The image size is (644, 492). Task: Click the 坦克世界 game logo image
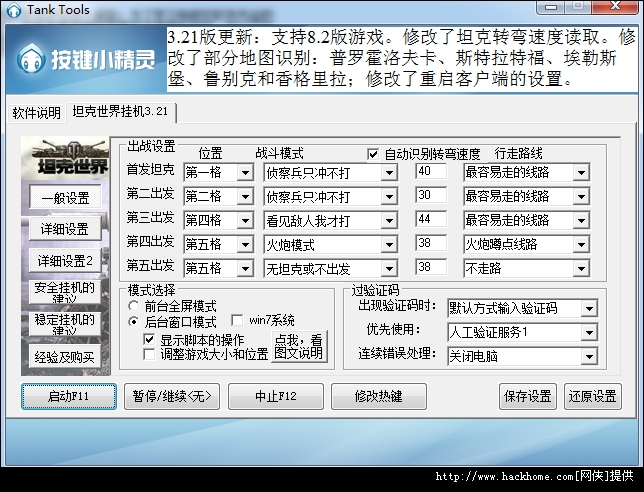tap(66, 158)
